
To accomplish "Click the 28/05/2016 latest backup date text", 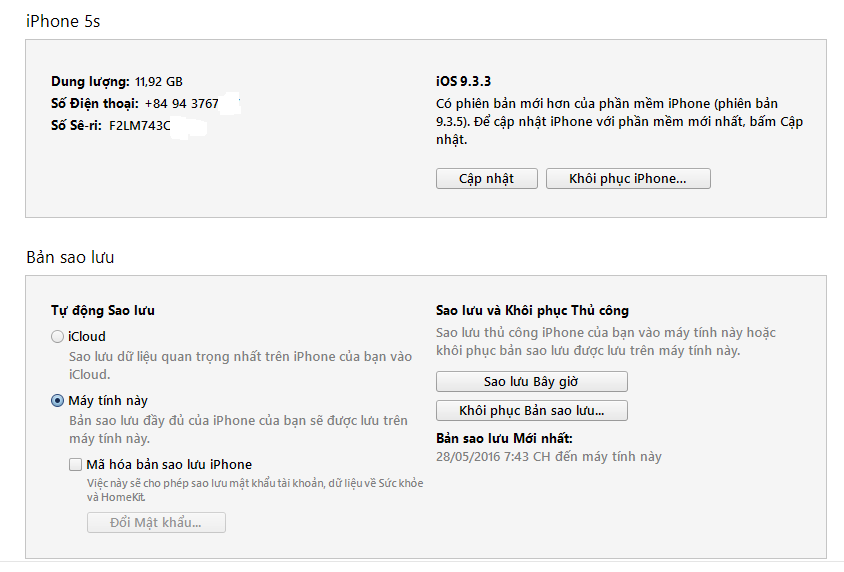I will pos(548,457).
